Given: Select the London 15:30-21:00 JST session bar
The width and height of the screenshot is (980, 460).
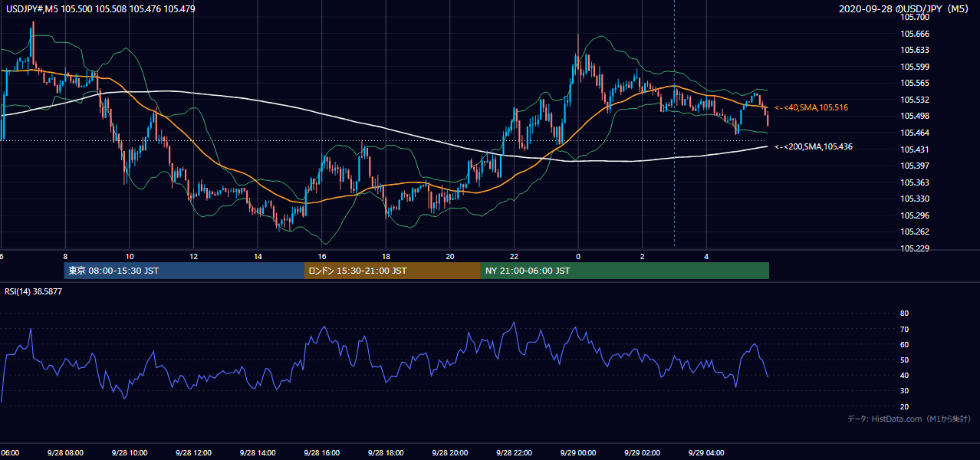Looking at the screenshot, I should [393, 271].
